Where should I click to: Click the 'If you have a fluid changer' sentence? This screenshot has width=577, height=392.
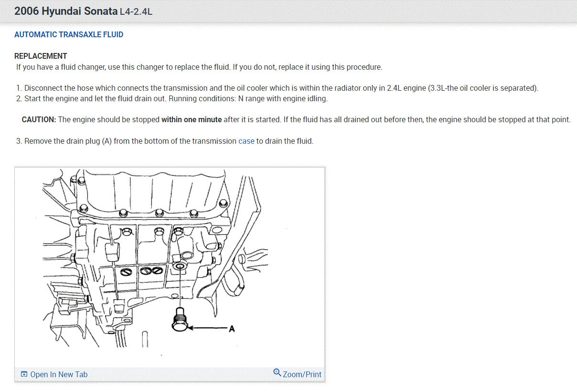click(x=199, y=67)
